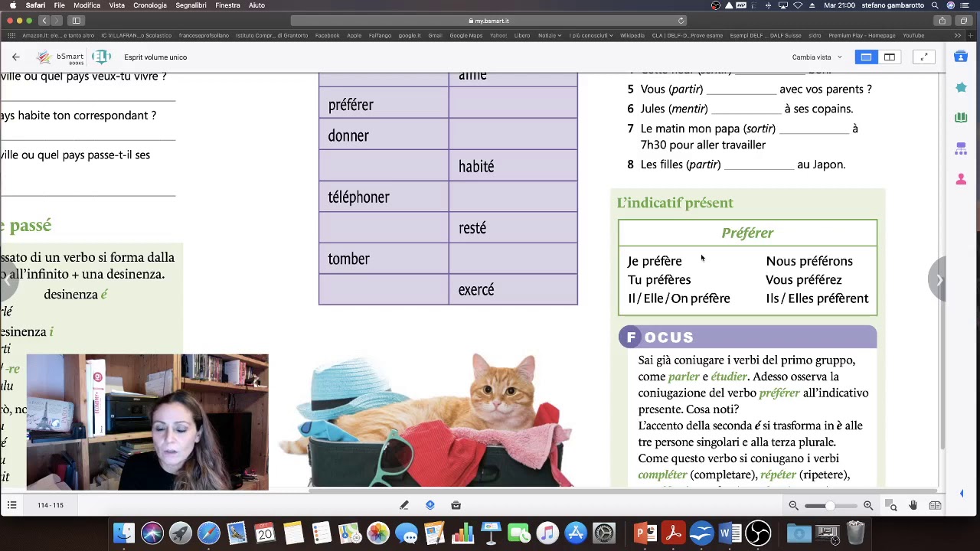Open the Google Maps bookmark
This screenshot has height=551, width=980.
tap(465, 35)
